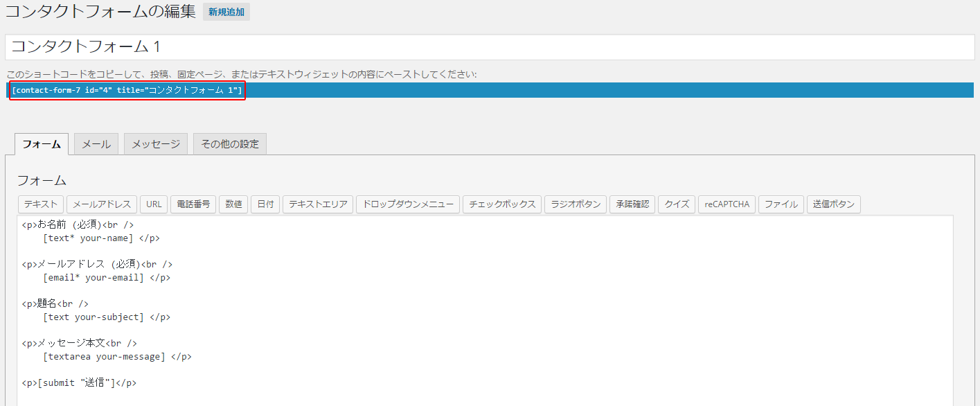Insert a ファイル upload tag

pyautogui.click(x=781, y=204)
